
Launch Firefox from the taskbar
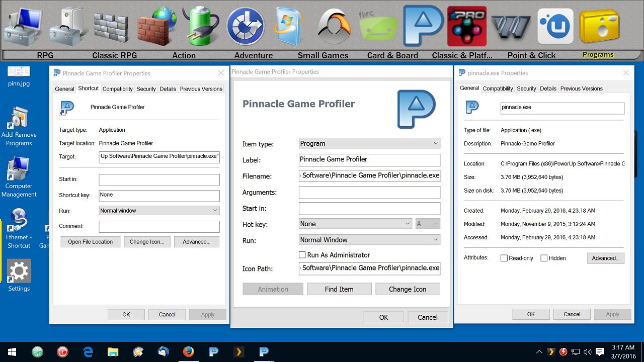(x=188, y=352)
